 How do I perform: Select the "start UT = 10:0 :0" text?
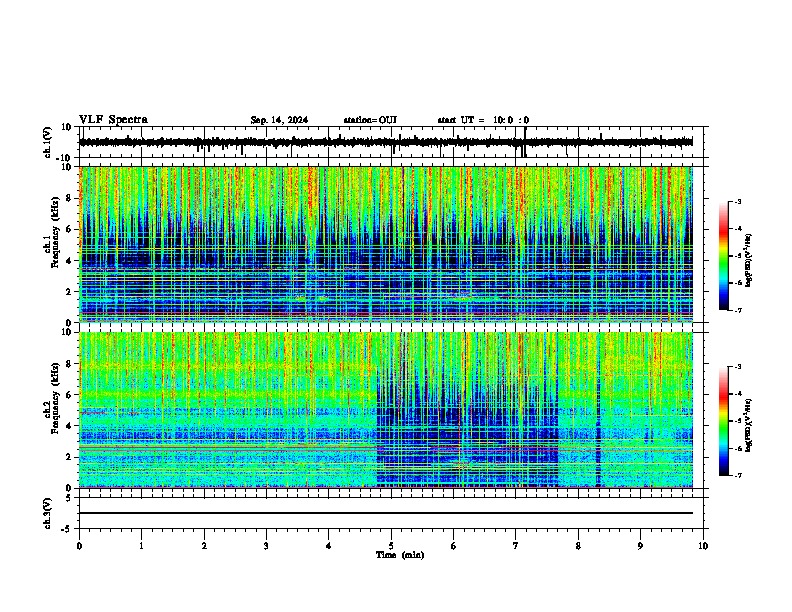(483, 120)
